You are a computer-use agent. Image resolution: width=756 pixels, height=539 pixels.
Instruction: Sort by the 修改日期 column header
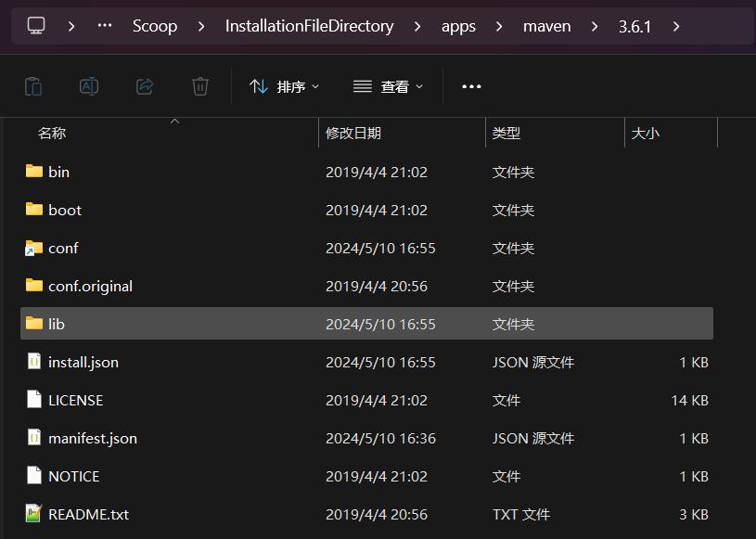pyautogui.click(x=353, y=134)
